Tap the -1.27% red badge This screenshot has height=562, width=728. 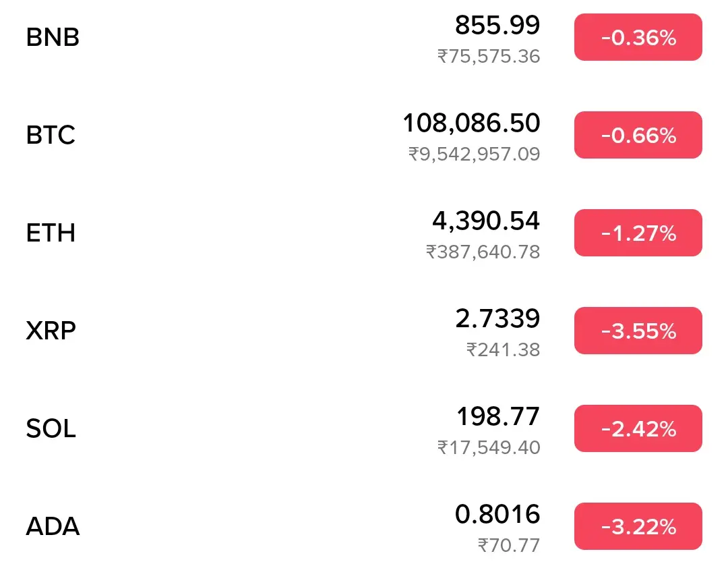pyautogui.click(x=638, y=233)
